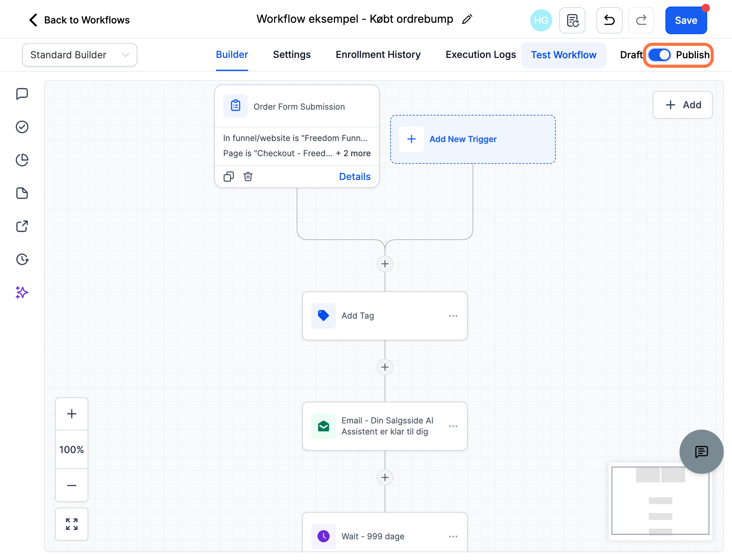Image resolution: width=732 pixels, height=560 pixels.
Task: Open AI sparkle assistant icon
Action: (x=22, y=292)
